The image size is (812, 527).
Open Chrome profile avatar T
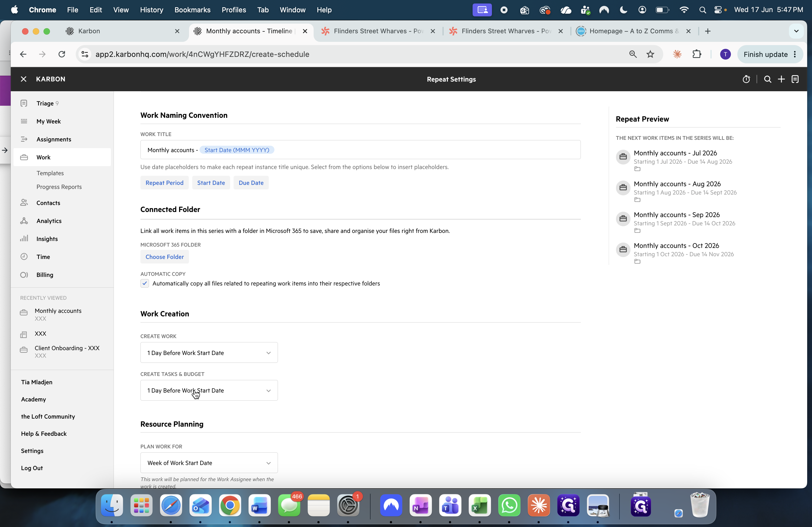point(725,54)
